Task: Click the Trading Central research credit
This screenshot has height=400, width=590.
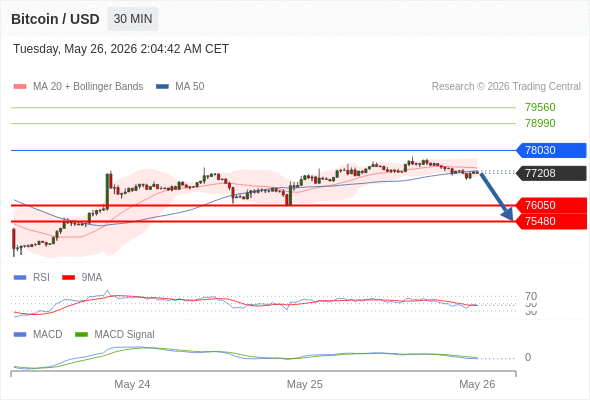Action: tap(506, 87)
